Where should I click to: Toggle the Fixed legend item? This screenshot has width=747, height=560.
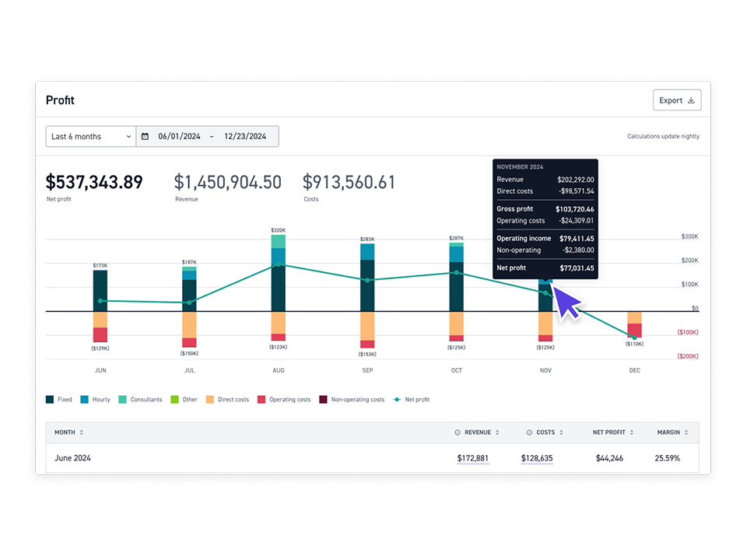tap(59, 400)
